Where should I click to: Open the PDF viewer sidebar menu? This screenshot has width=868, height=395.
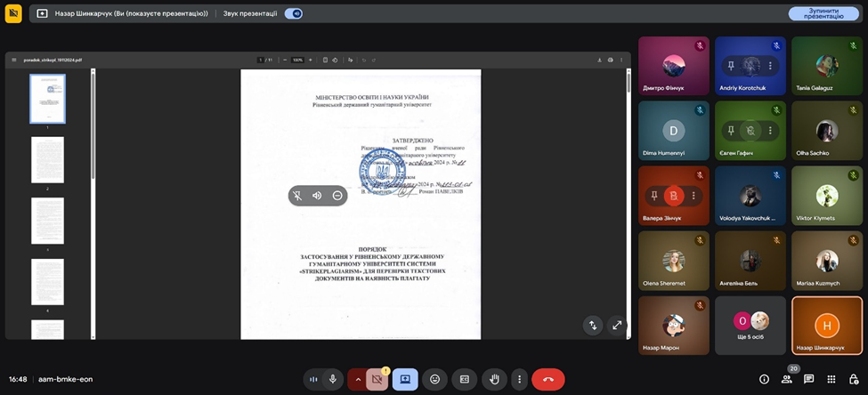[14, 60]
